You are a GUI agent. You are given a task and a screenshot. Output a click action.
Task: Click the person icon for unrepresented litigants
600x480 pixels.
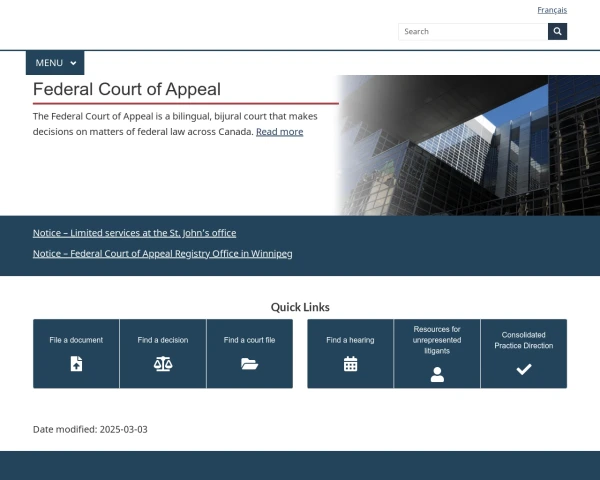tap(437, 374)
